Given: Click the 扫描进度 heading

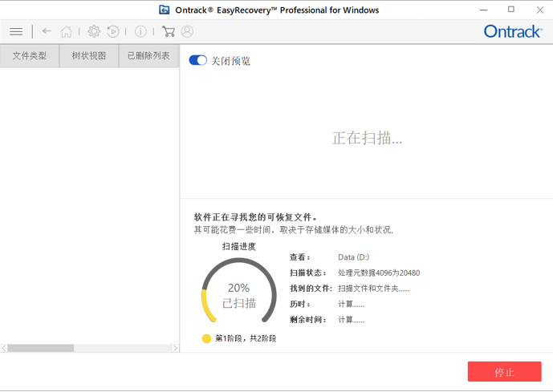Looking at the screenshot, I should click(x=238, y=247).
